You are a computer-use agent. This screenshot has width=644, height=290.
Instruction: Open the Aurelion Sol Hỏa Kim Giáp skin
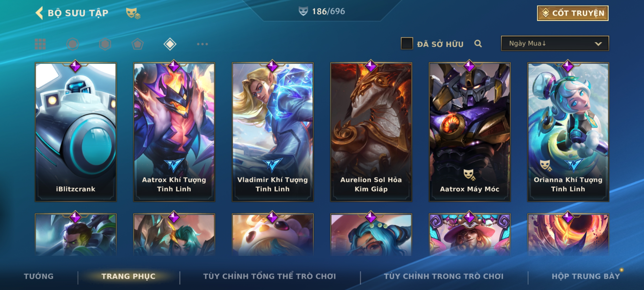(x=371, y=132)
